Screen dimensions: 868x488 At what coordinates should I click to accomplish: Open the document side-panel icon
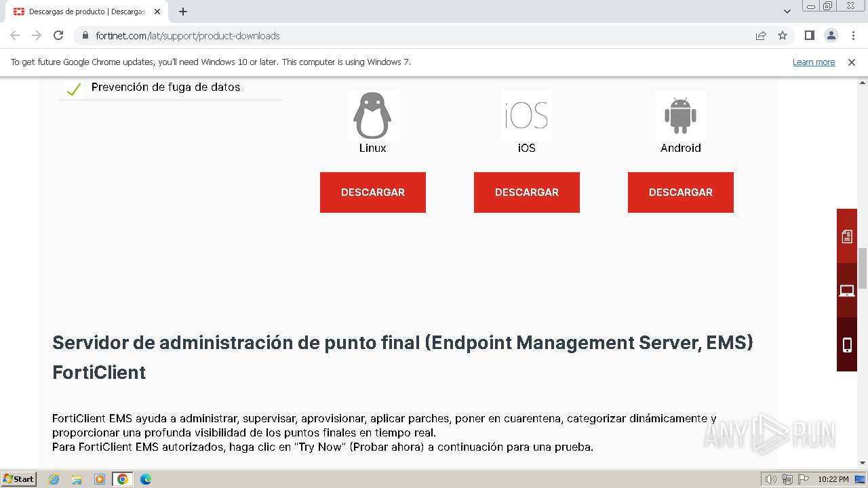point(847,236)
